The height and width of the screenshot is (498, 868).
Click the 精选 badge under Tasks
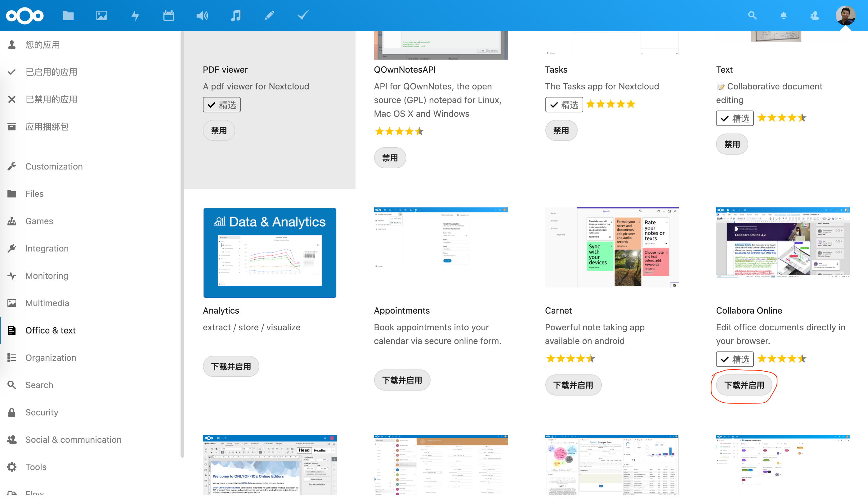564,105
